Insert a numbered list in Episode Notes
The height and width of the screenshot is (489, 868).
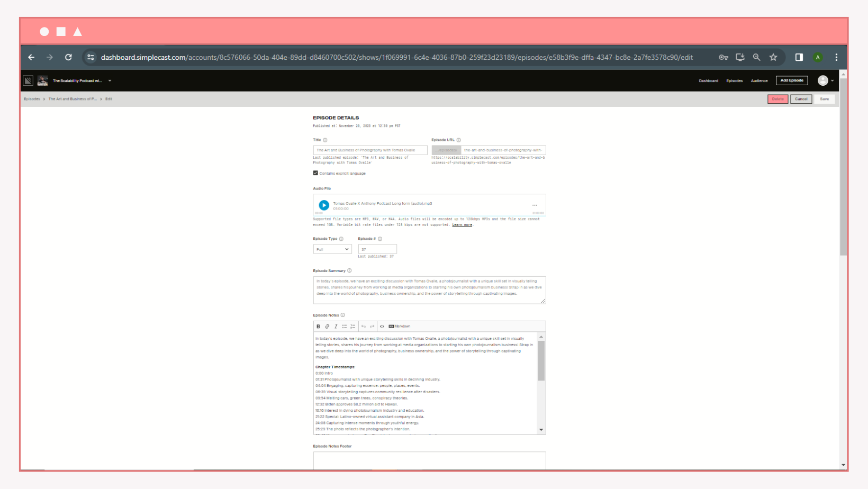pyautogui.click(x=353, y=327)
